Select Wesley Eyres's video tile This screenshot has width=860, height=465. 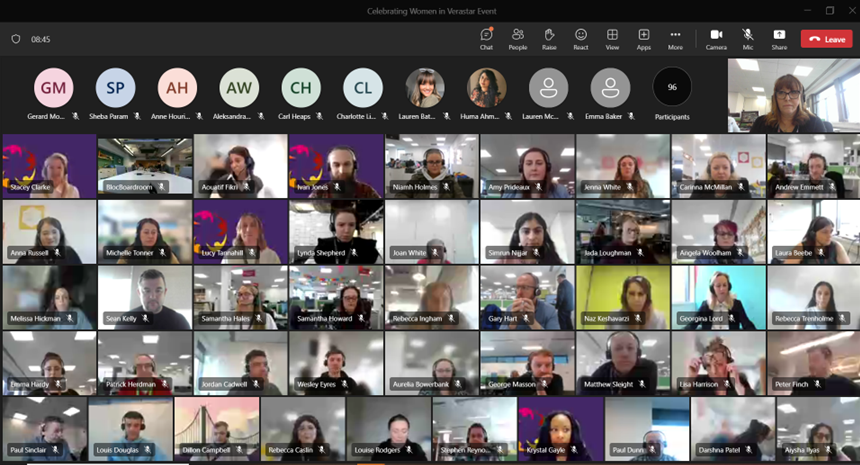tap(336, 363)
